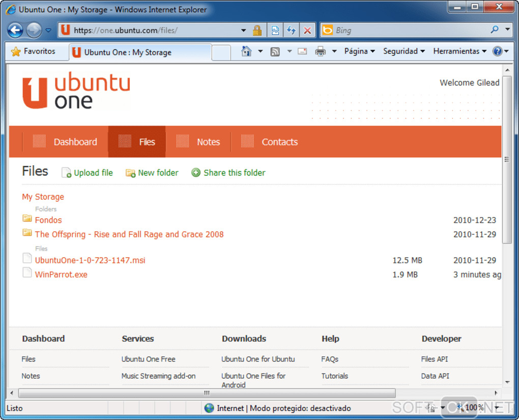Image resolution: width=519 pixels, height=420 pixels.
Task: Go back with the browser Back arrow
Action: pyautogui.click(x=15, y=31)
